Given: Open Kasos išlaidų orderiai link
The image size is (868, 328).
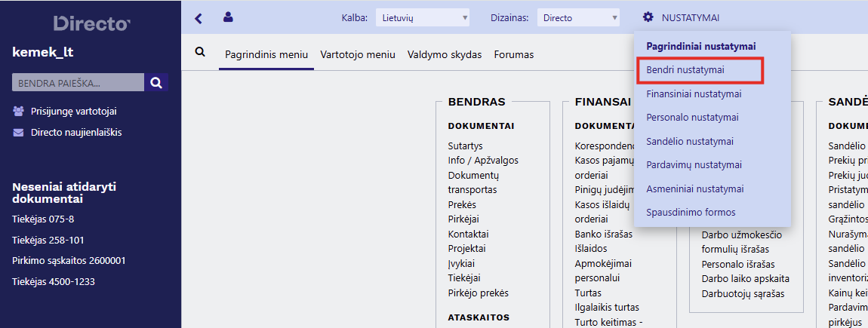Looking at the screenshot, I should pos(602,212).
